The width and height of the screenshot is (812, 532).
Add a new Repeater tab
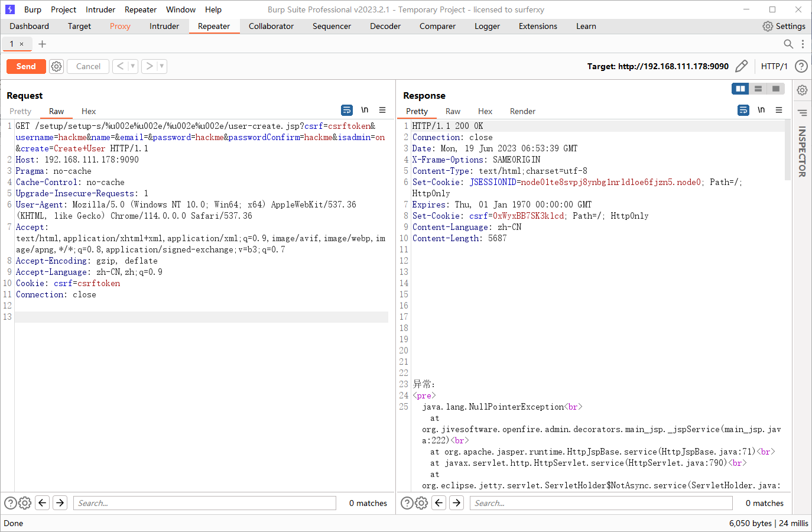click(42, 44)
